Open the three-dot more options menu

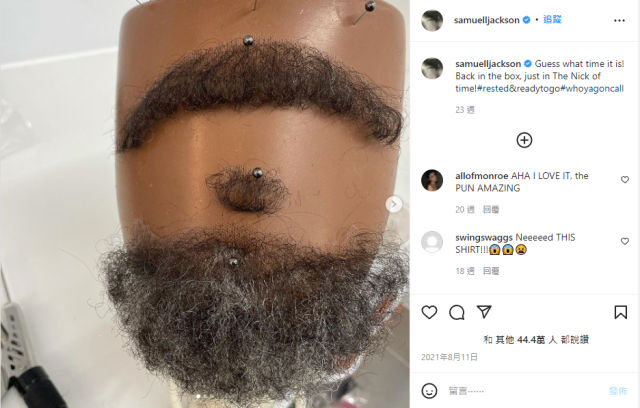[x=619, y=20]
